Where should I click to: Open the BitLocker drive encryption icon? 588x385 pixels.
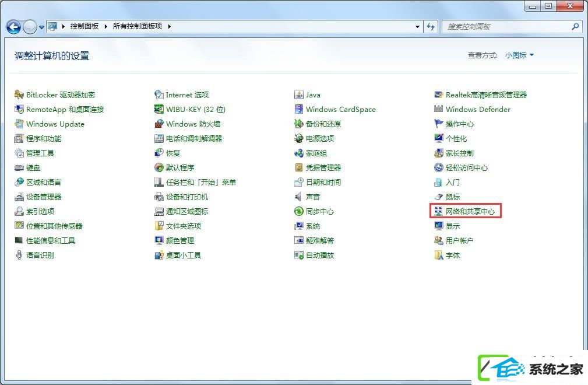pyautogui.click(x=19, y=94)
